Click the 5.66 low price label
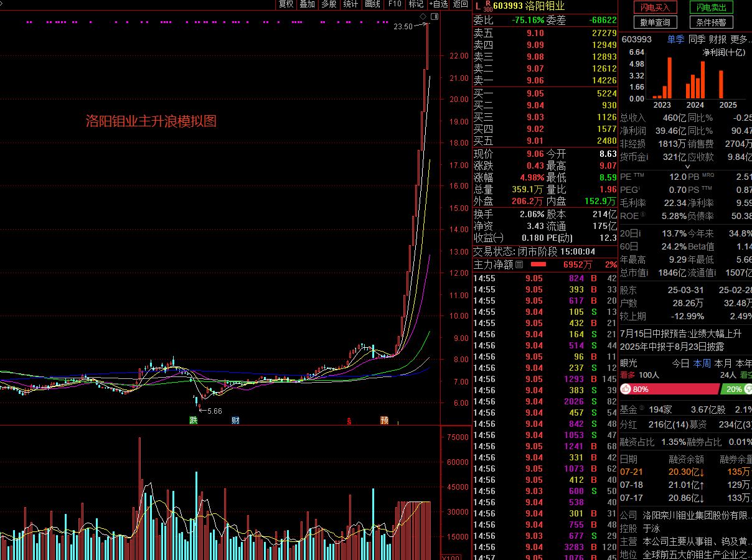 coord(214,411)
